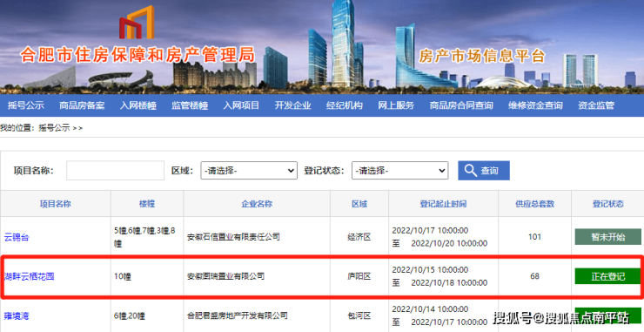This screenshot has width=644, height=332.
Task: Click the 庐阳区 cell
Action: coord(359,276)
